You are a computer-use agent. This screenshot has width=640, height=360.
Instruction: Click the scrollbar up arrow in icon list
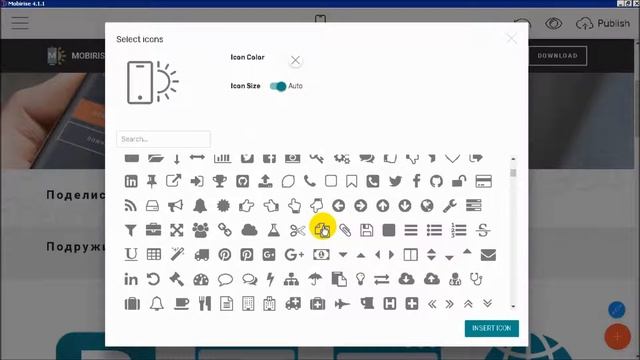(513, 159)
